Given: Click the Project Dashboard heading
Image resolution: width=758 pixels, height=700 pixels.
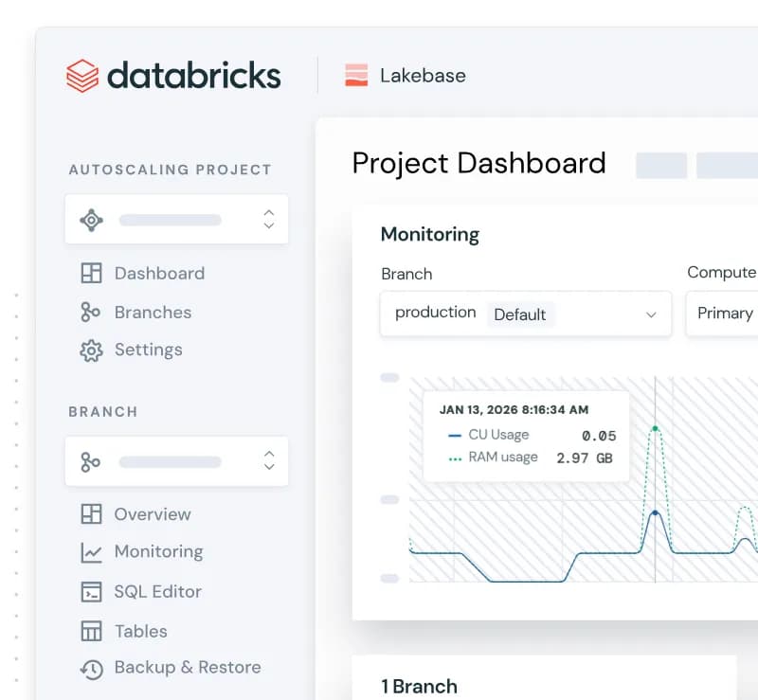Looking at the screenshot, I should coord(478,163).
